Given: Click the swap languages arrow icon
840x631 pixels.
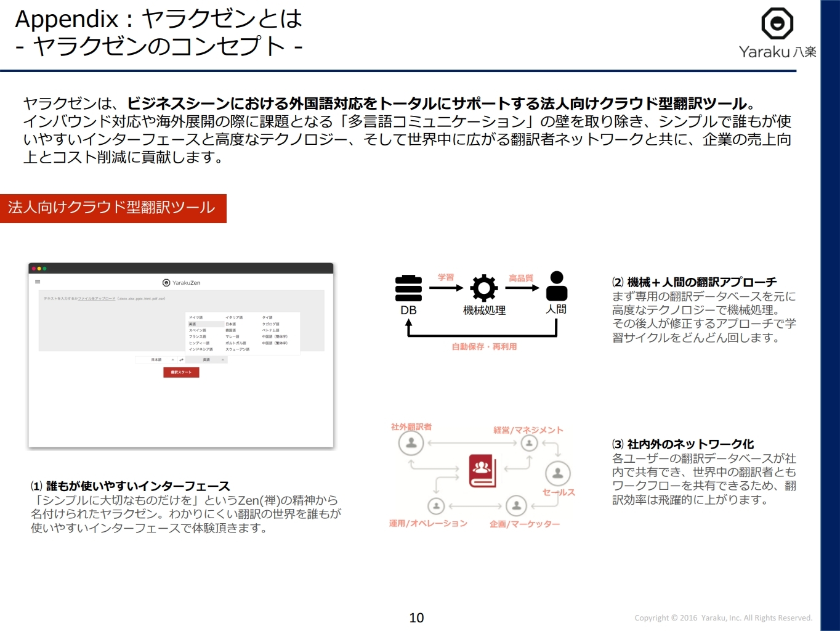Looking at the screenshot, I should click(181, 360).
